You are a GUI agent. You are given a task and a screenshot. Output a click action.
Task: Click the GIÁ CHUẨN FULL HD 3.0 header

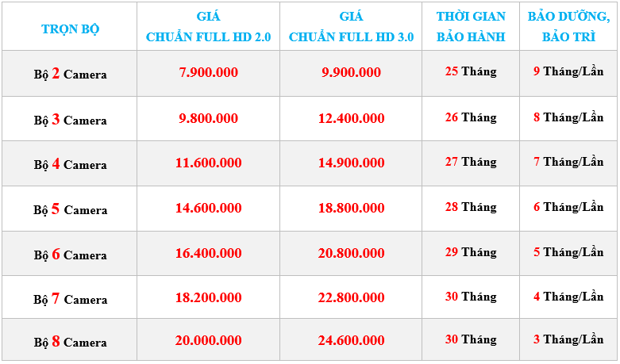[x=351, y=27]
